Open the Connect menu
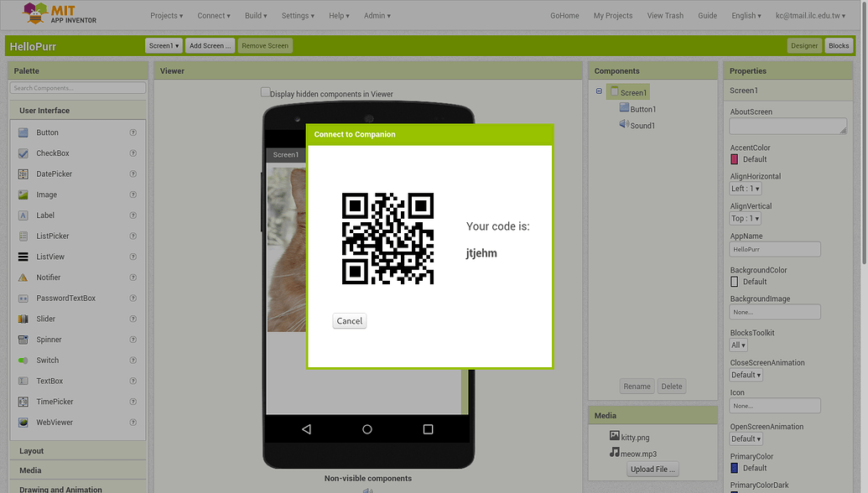 point(213,15)
